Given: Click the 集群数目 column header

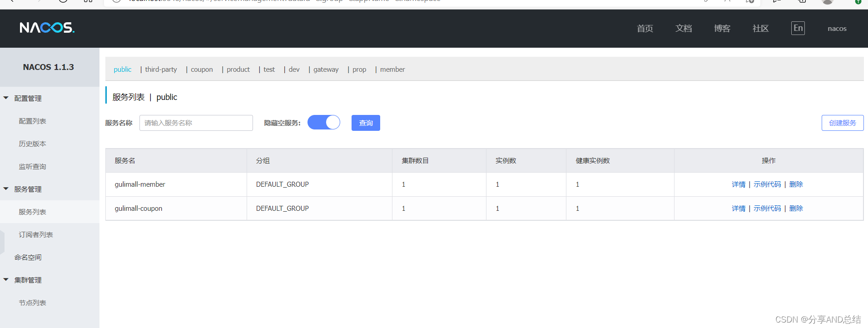Looking at the screenshot, I should [415, 160].
